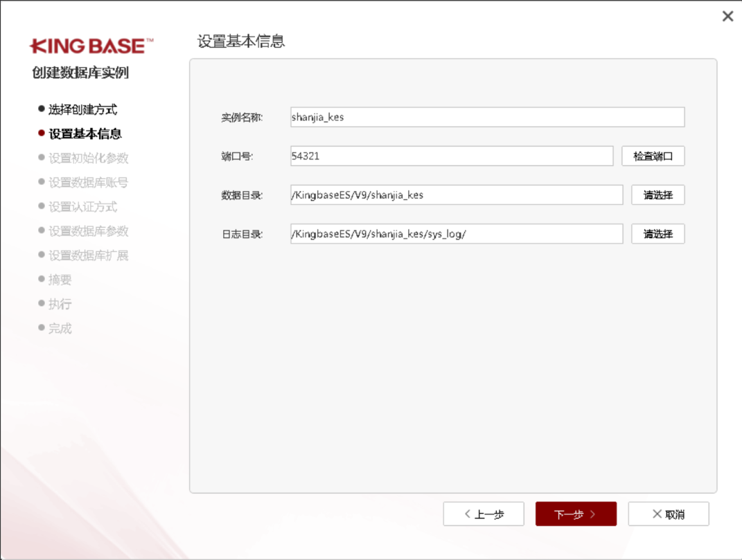Screen dimensions: 742x560
Task: Click the 设置基本信息 page heading
Action: coord(241,42)
